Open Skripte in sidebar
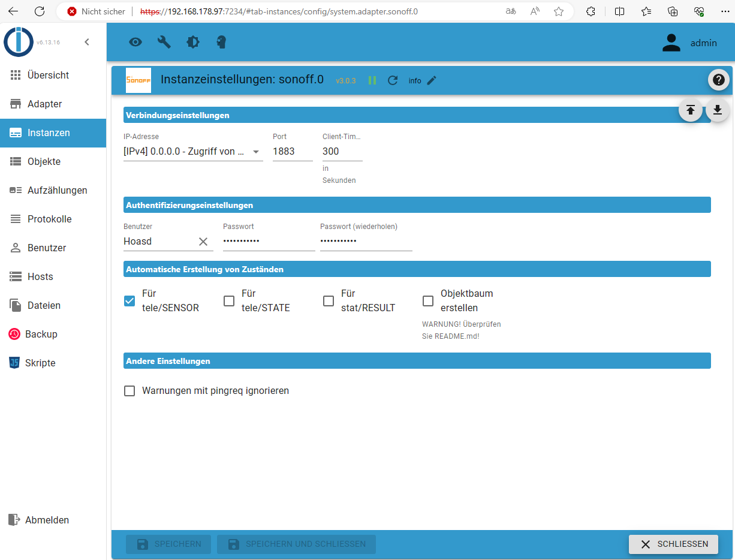The height and width of the screenshot is (560, 735). pyautogui.click(x=53, y=363)
